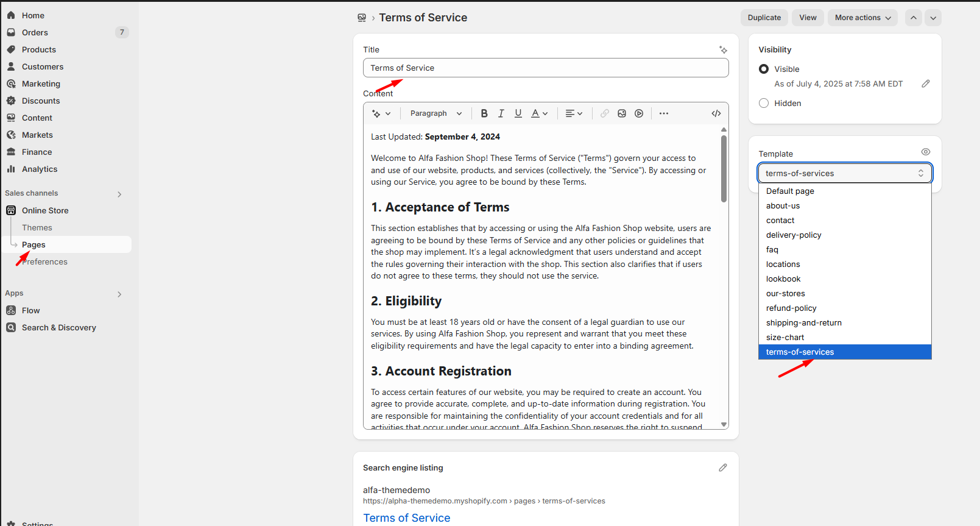Screen dimensions: 980x526
Task: Insert image using editor toolbar
Action: (x=622, y=113)
